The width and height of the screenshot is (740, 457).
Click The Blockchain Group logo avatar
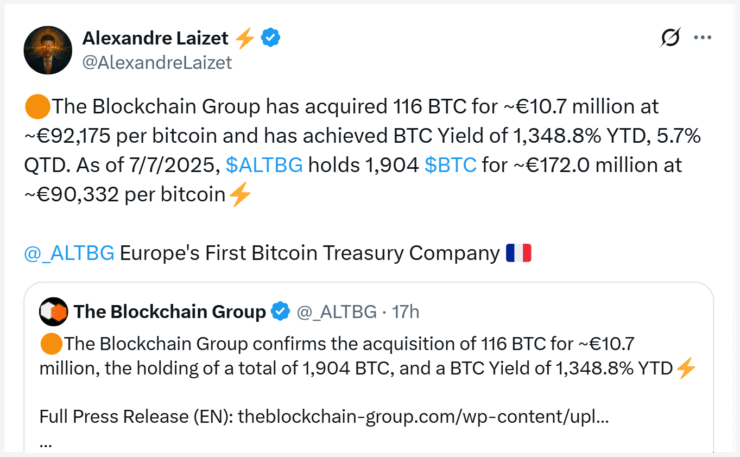point(53,312)
